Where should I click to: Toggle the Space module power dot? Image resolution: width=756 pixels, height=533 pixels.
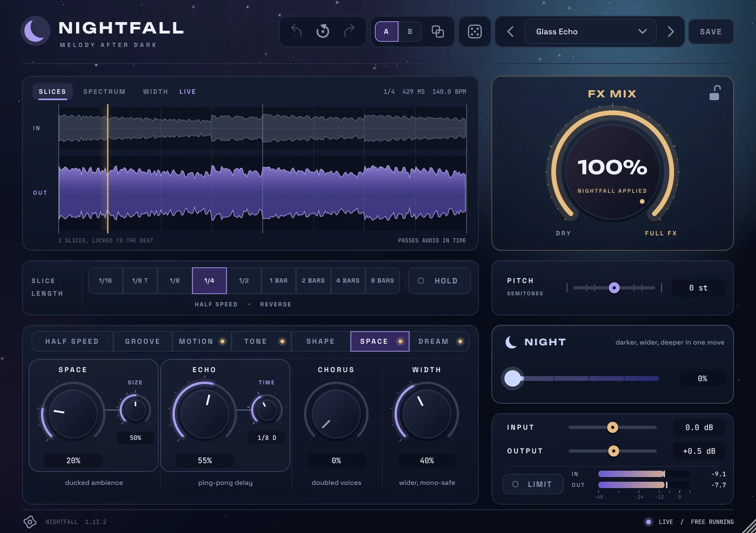click(x=400, y=341)
